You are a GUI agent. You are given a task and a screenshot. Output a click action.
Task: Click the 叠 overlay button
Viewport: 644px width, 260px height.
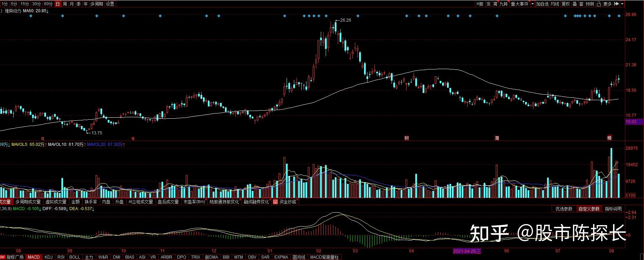[575, 4]
